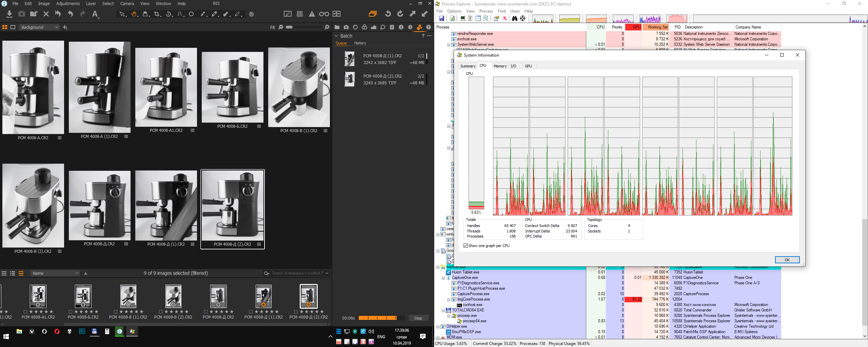868x347 pixels.
Task: Stop the batch processing
Action: 418,318
